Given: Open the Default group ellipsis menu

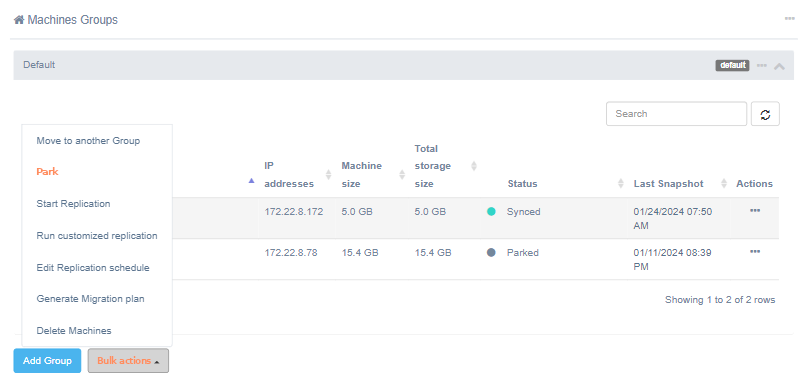Looking at the screenshot, I should tap(762, 66).
